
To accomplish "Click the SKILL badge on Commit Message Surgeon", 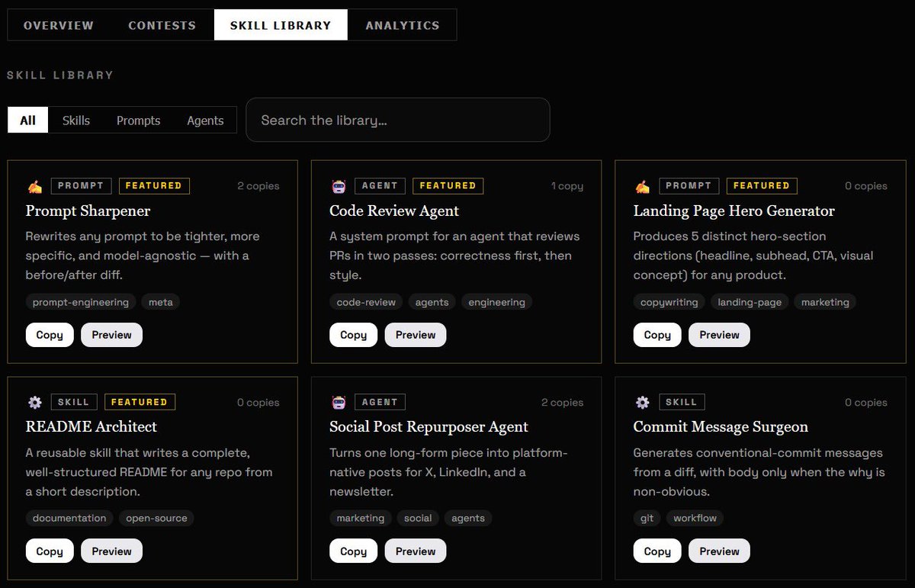I will tap(682, 402).
